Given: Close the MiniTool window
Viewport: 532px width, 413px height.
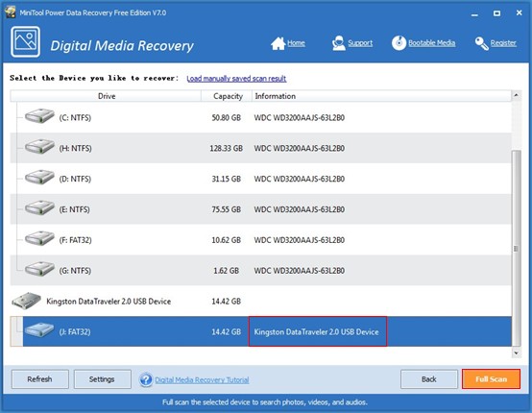Looking at the screenshot, I should click(x=520, y=12).
